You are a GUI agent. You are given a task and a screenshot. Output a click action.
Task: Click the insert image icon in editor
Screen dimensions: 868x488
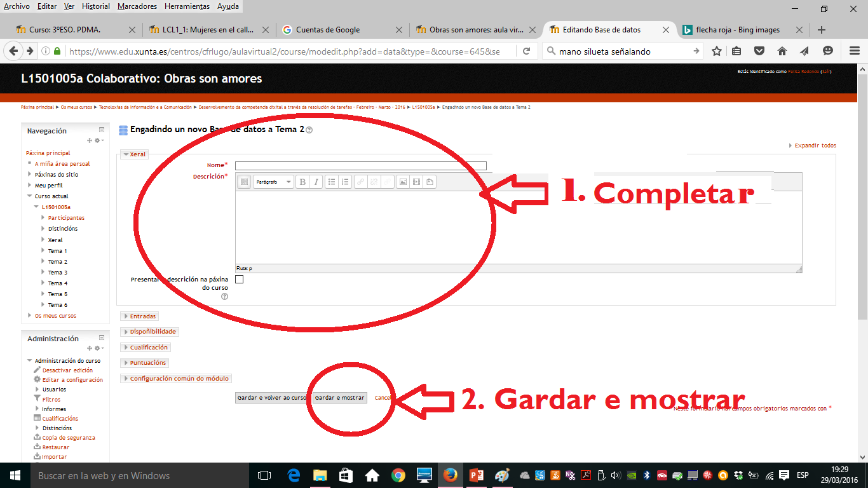(x=402, y=182)
